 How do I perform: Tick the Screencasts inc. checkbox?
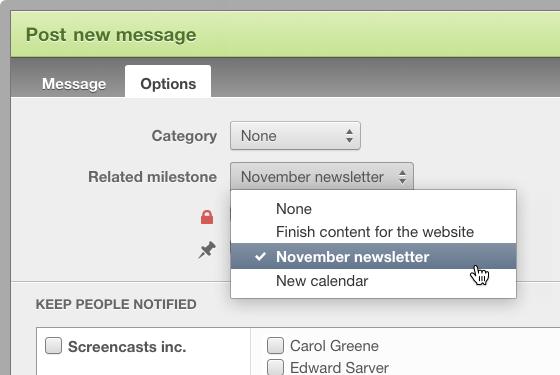(x=54, y=346)
